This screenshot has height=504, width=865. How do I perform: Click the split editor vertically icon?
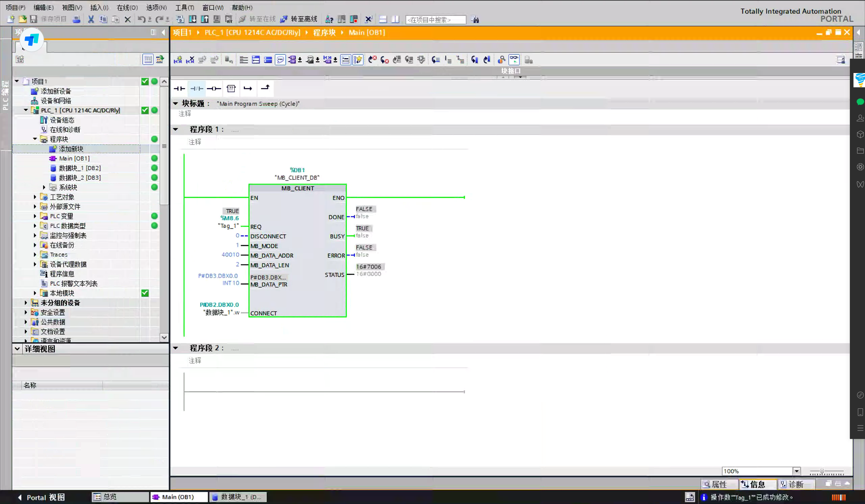pos(396,19)
